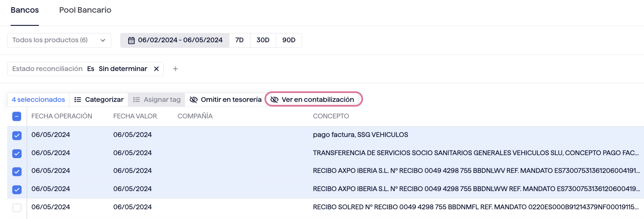Switch to the Pool Bancario tab
This screenshot has width=644, height=219.
(85, 10)
